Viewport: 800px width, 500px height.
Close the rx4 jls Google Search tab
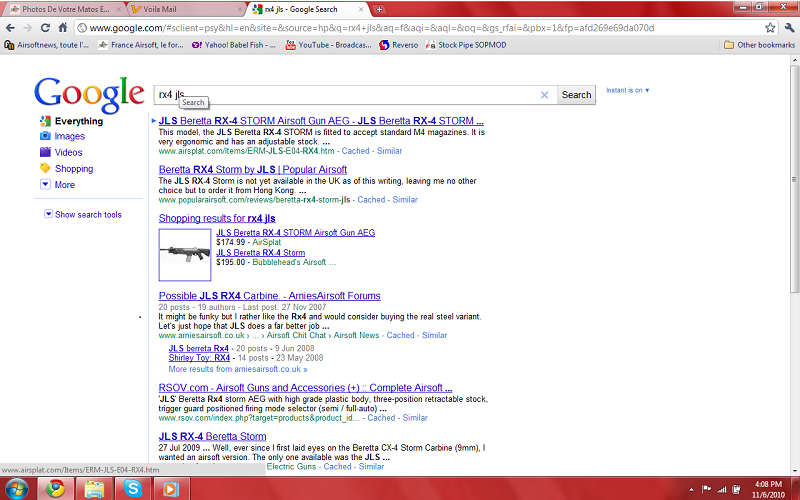(361, 9)
